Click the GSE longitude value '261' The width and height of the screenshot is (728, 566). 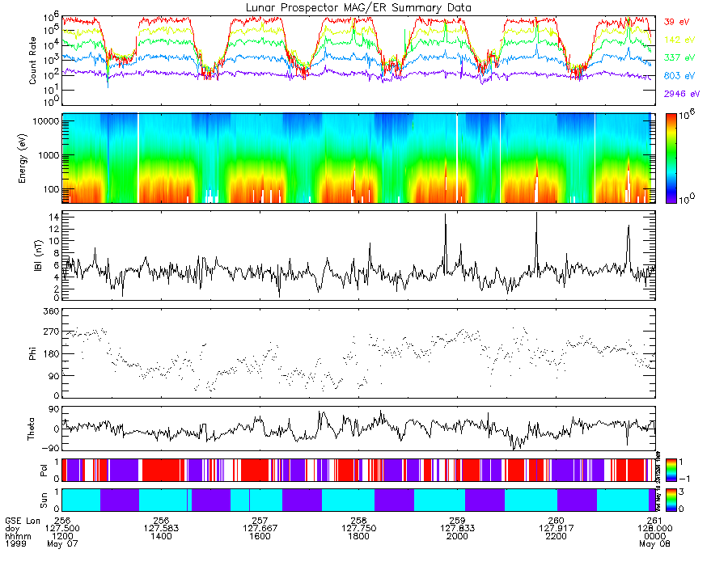coord(654,521)
